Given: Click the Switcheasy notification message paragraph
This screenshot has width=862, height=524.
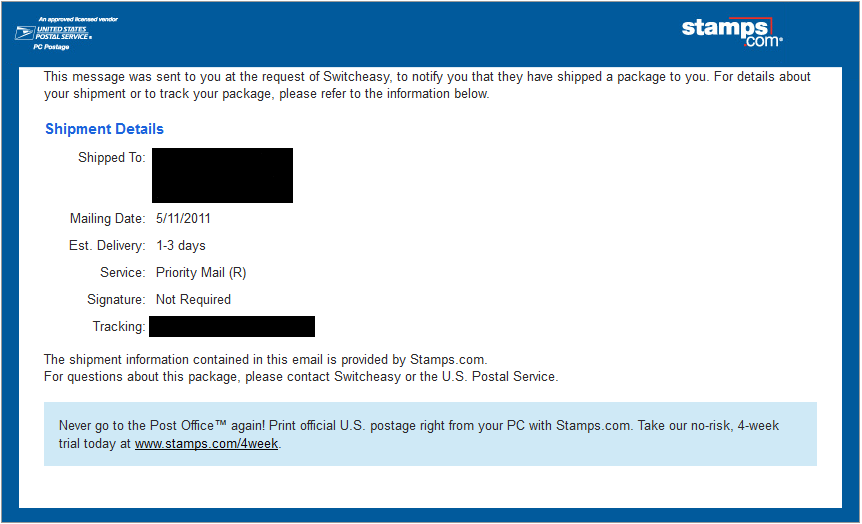Looking at the screenshot, I should [427, 85].
